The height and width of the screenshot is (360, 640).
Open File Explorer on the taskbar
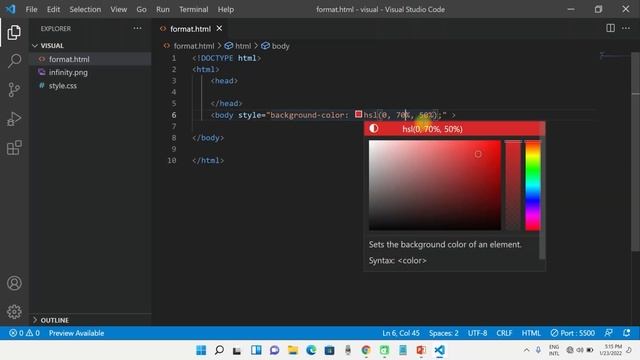(293, 350)
